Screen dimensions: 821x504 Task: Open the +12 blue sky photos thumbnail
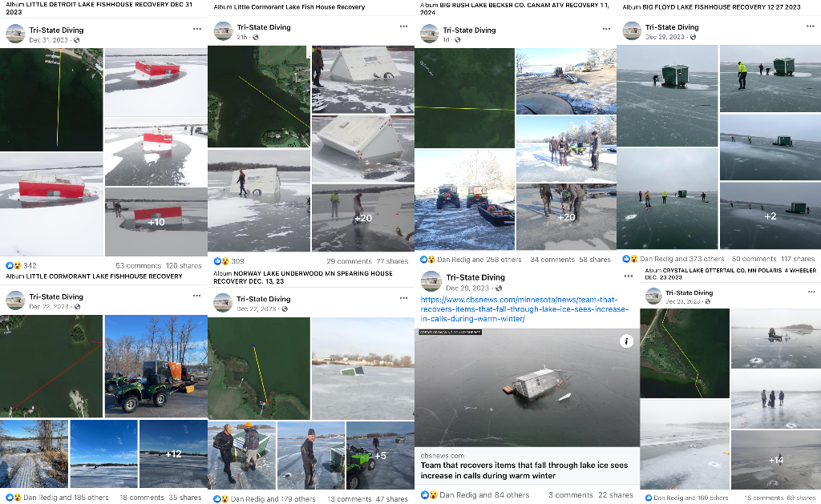173,454
